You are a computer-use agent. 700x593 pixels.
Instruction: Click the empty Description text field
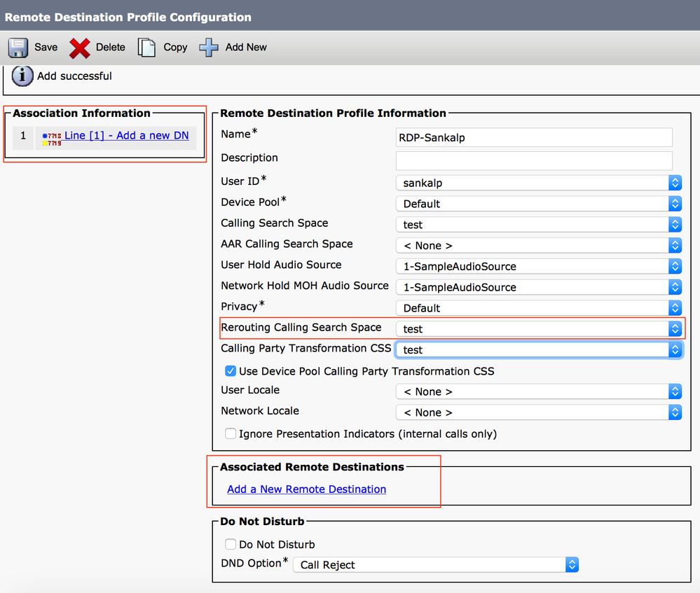click(x=534, y=160)
